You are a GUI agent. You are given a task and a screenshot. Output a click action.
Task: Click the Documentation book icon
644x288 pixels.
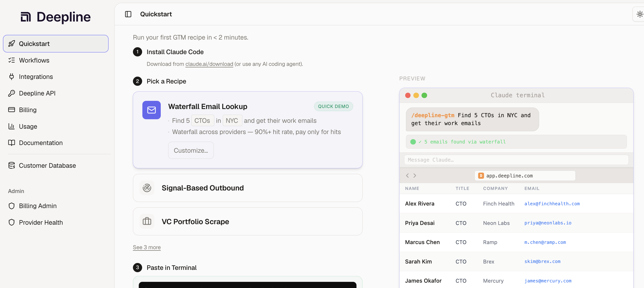12,143
